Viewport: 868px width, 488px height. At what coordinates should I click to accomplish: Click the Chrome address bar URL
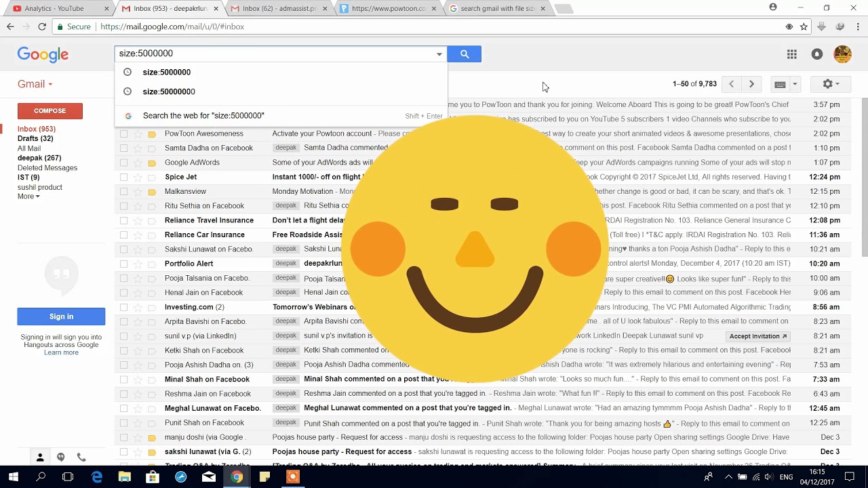[x=172, y=26]
